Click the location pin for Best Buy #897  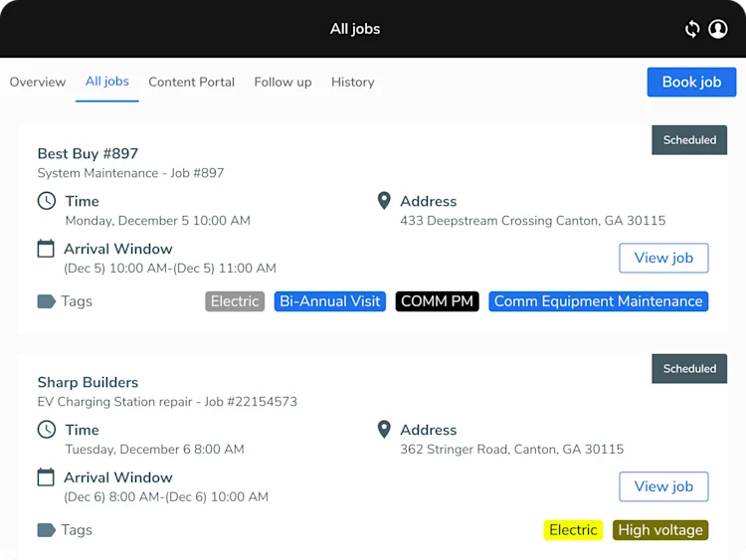pos(384,201)
